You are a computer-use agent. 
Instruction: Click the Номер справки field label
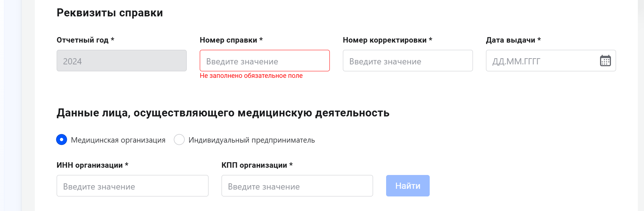click(231, 40)
